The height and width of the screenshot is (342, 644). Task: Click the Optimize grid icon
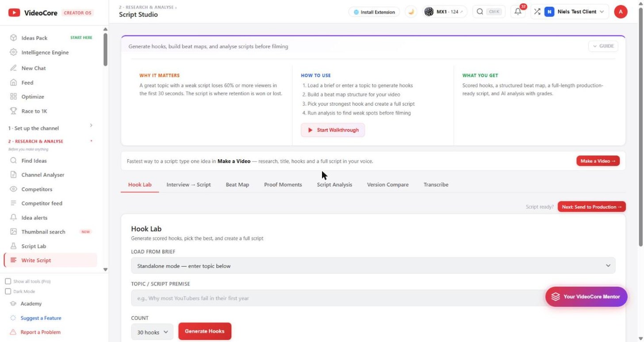13,96
